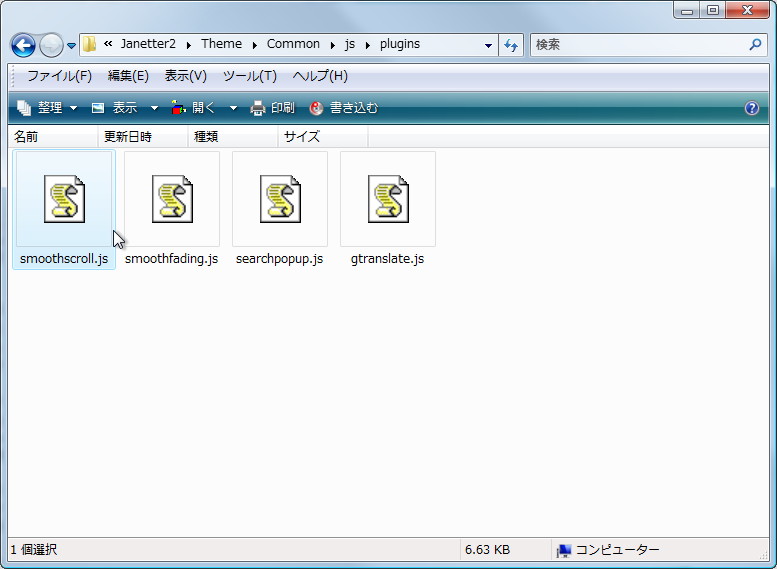
Task: Expand the arrow after Common
Action: (333, 45)
